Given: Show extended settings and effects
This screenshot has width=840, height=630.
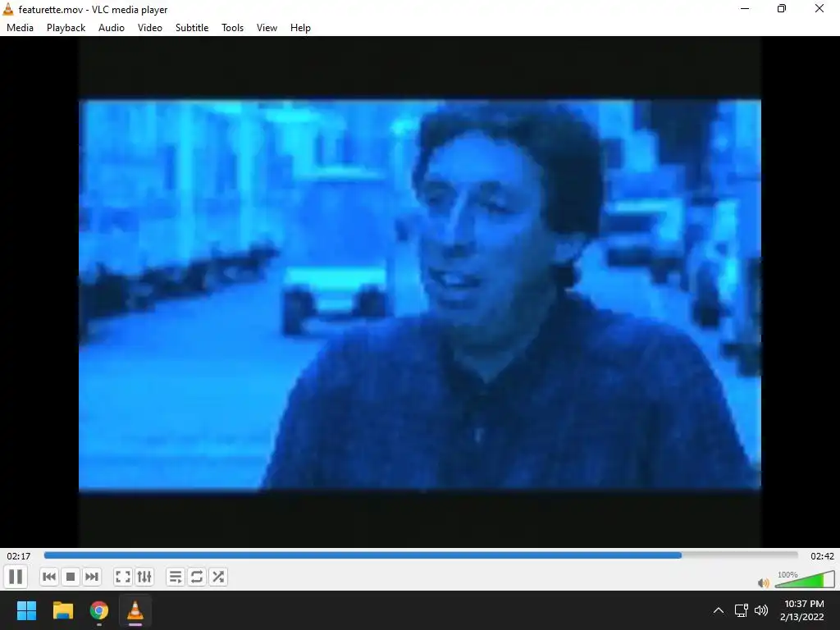Looking at the screenshot, I should pyautogui.click(x=144, y=577).
